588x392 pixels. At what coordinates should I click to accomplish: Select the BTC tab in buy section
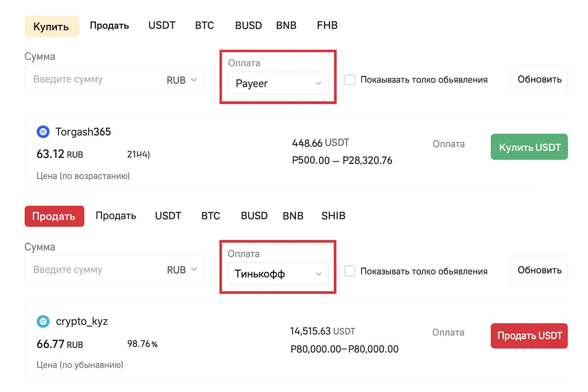point(204,25)
